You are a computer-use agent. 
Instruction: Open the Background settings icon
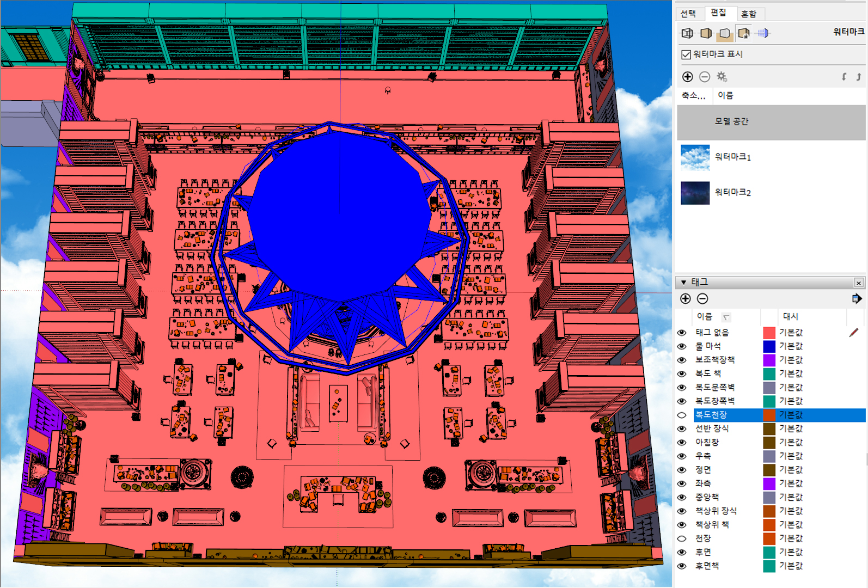724,33
